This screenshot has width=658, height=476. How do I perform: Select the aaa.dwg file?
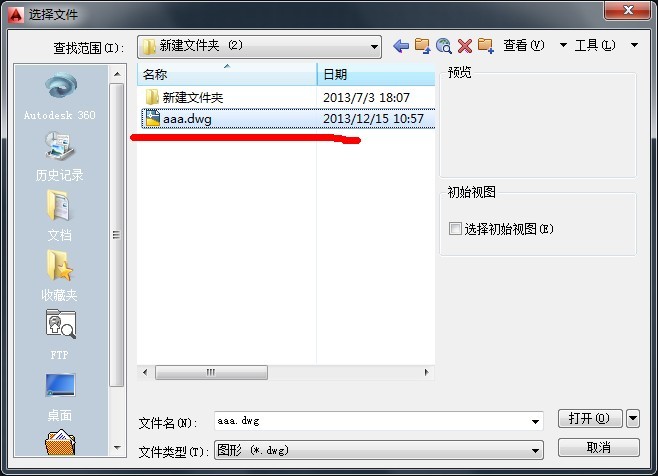point(288,119)
